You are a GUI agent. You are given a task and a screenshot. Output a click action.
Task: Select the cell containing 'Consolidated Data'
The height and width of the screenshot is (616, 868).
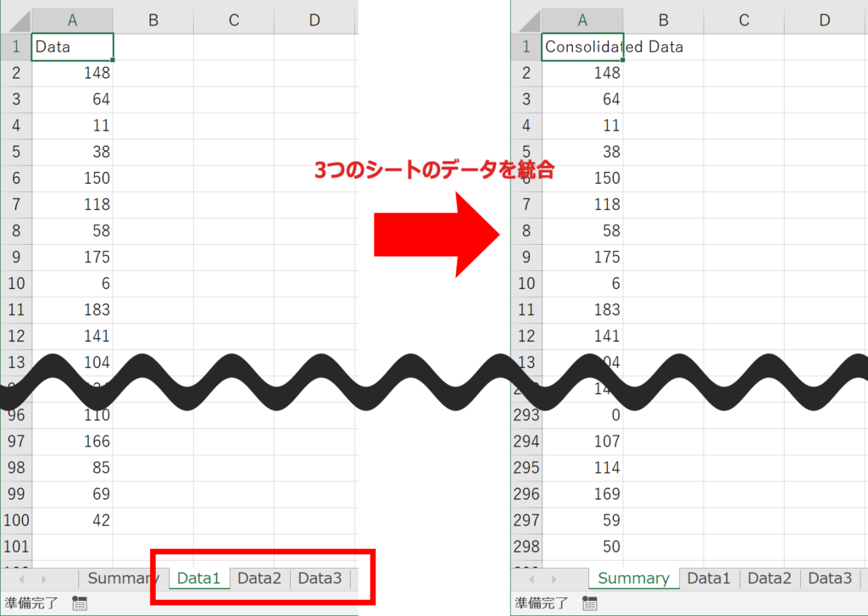coord(583,47)
